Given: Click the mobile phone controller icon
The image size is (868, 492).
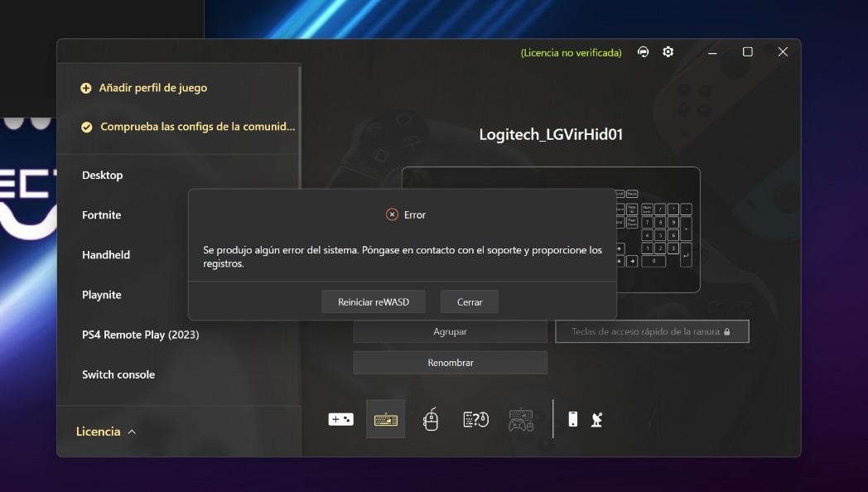Looking at the screenshot, I should coord(572,419).
